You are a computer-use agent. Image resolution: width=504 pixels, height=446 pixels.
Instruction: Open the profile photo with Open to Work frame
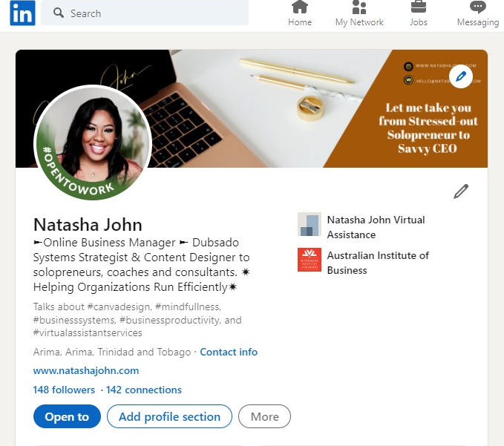coord(93,142)
